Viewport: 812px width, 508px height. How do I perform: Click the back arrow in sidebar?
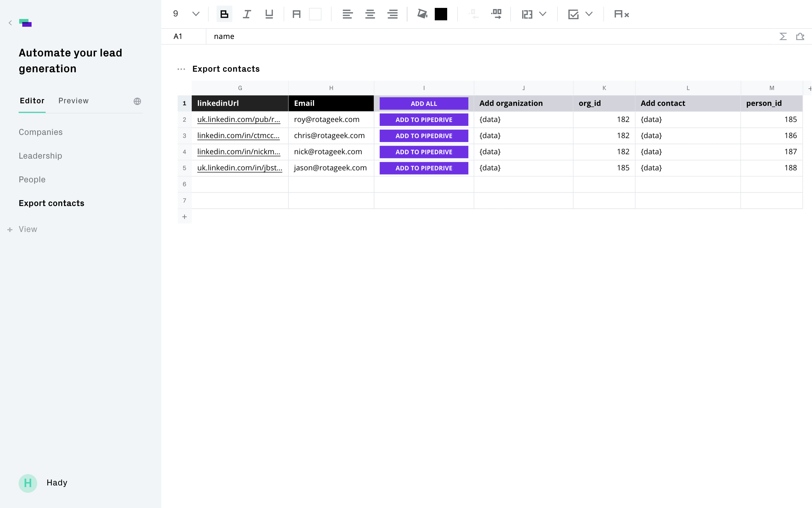click(x=10, y=23)
